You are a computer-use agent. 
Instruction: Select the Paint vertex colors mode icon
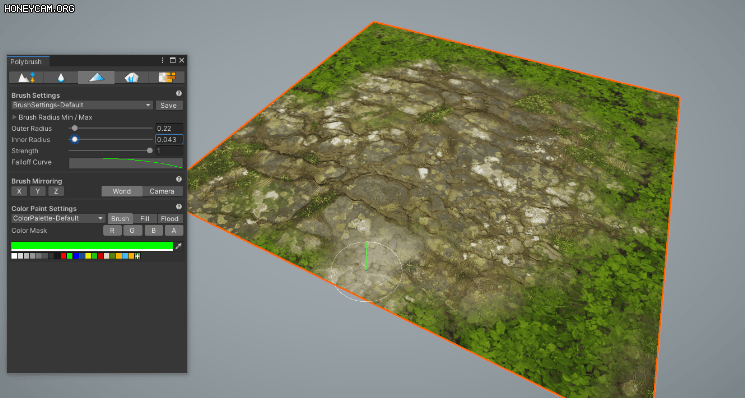point(96,77)
